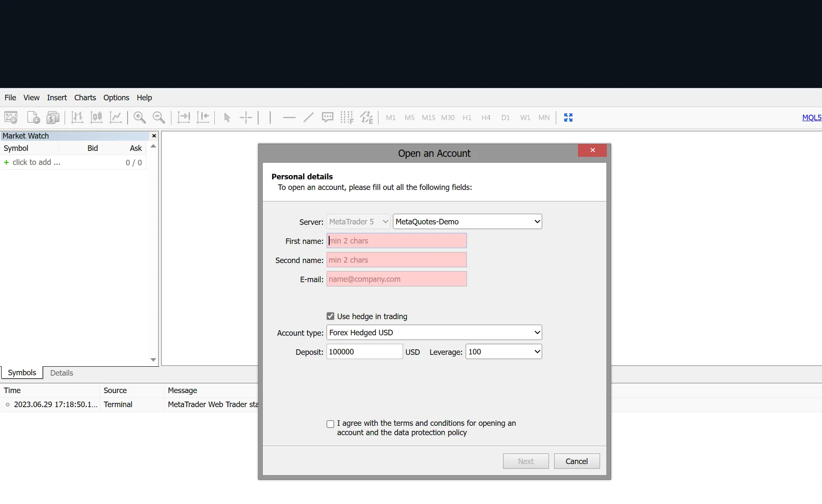The height and width of the screenshot is (504, 822).
Task: Click the new document with plus icon
Action: tap(33, 117)
